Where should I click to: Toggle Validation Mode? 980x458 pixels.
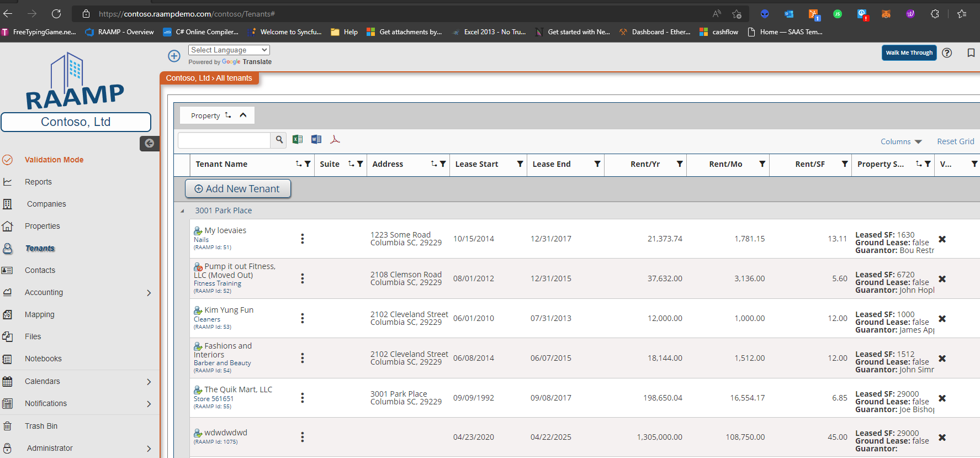tap(54, 160)
